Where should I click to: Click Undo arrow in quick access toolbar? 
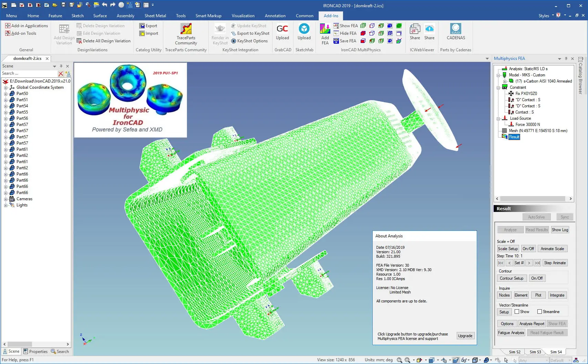[x=105, y=5]
